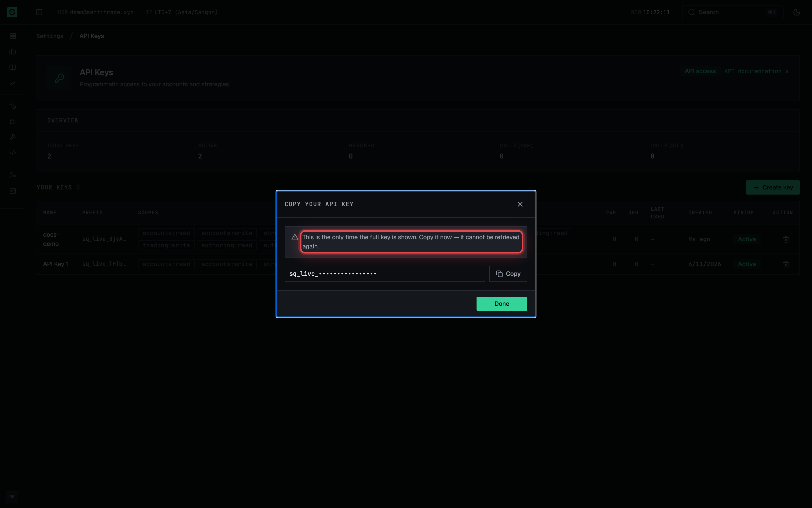
Task: Focus the Search box in top bar
Action: coord(733,12)
